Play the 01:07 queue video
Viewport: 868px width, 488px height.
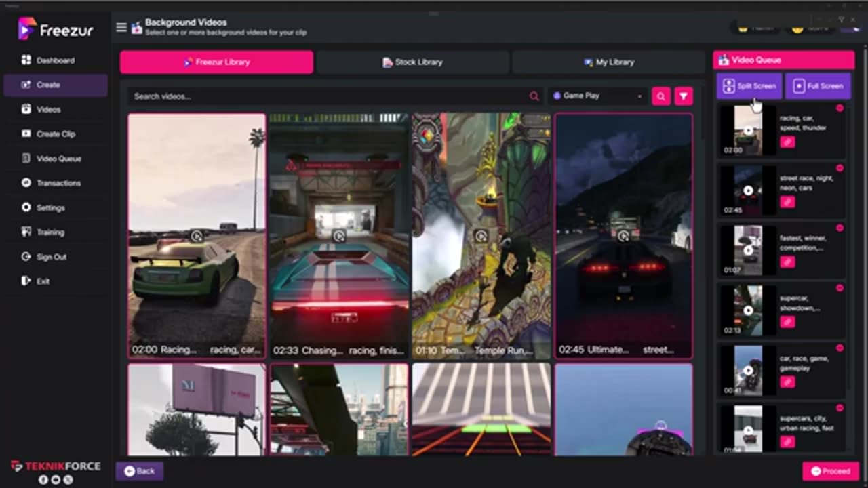(x=748, y=250)
